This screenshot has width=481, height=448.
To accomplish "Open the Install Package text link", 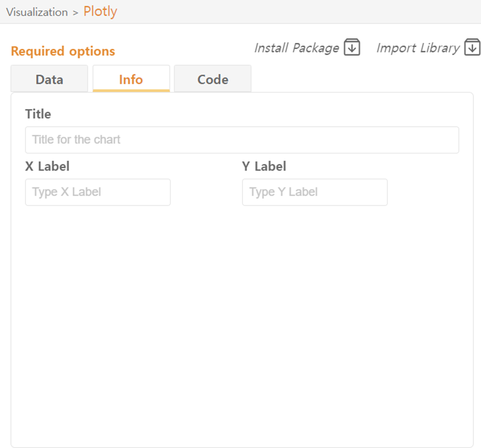I will 296,48.
